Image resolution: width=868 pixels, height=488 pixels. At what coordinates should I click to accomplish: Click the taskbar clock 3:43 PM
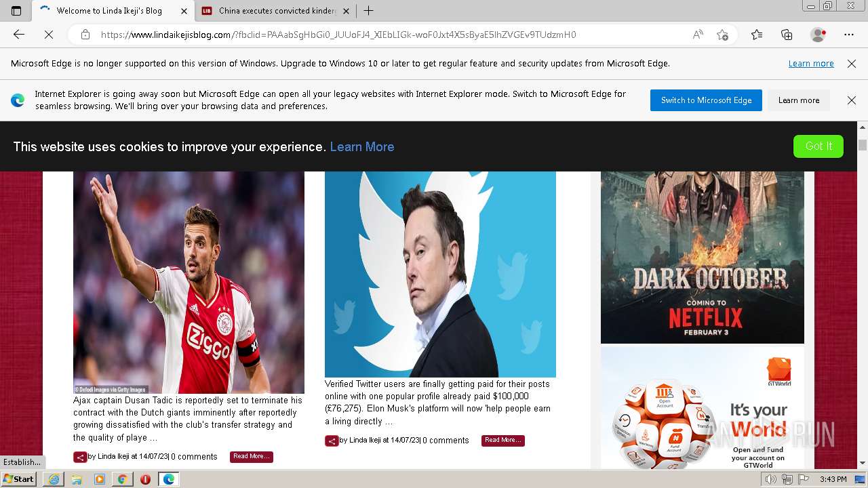(x=833, y=479)
